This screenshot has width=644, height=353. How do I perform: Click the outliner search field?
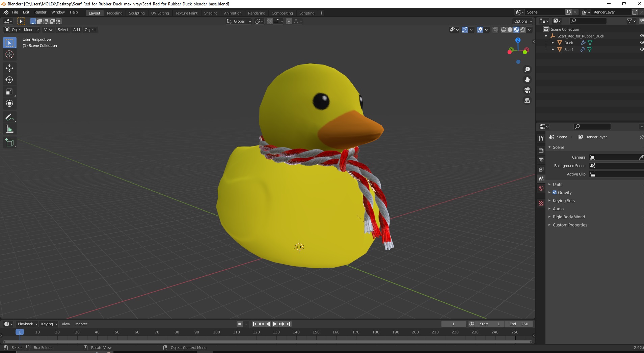[588, 21]
